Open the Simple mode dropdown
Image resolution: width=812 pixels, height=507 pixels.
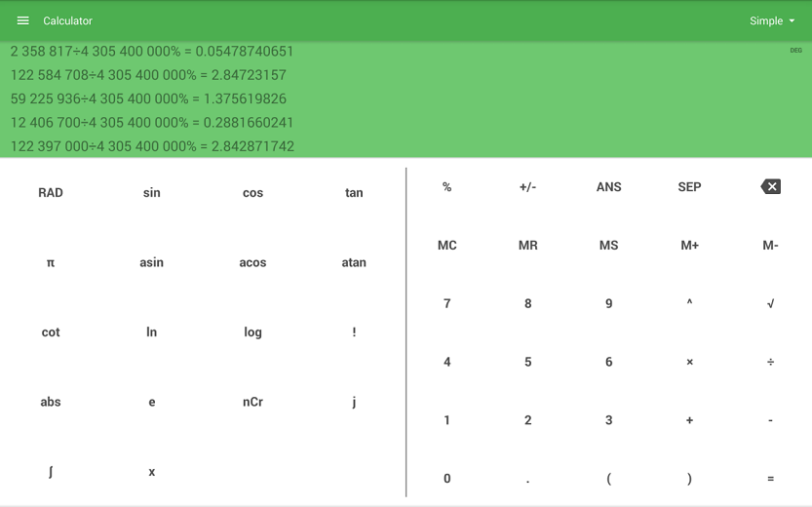click(772, 20)
